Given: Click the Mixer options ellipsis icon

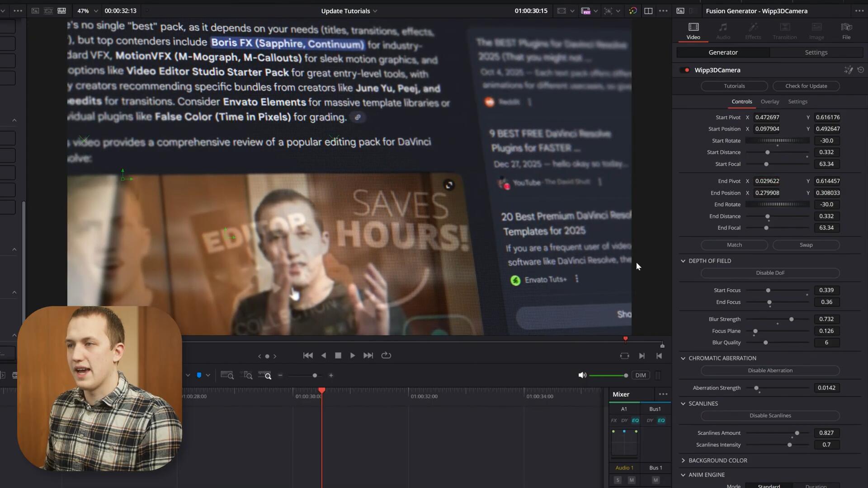Looking at the screenshot, I should tap(663, 394).
